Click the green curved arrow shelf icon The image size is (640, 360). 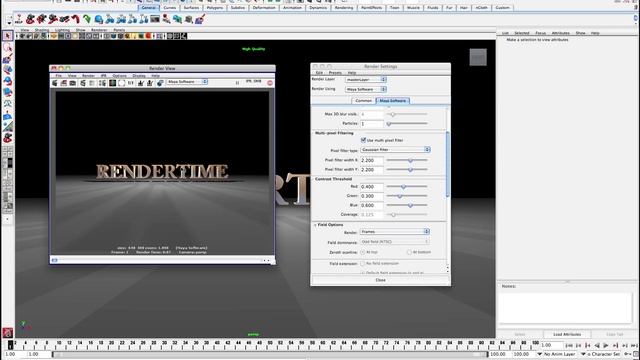click(x=87, y=19)
